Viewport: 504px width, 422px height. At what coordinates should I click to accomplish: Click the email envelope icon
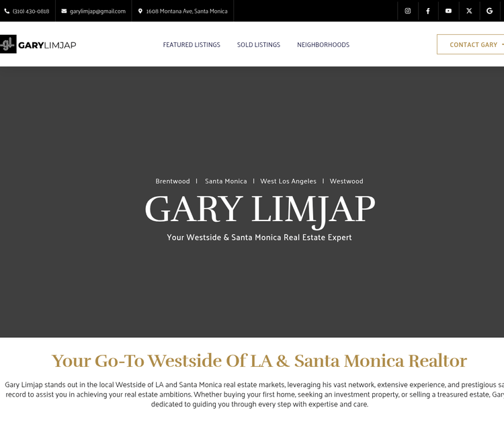[64, 11]
